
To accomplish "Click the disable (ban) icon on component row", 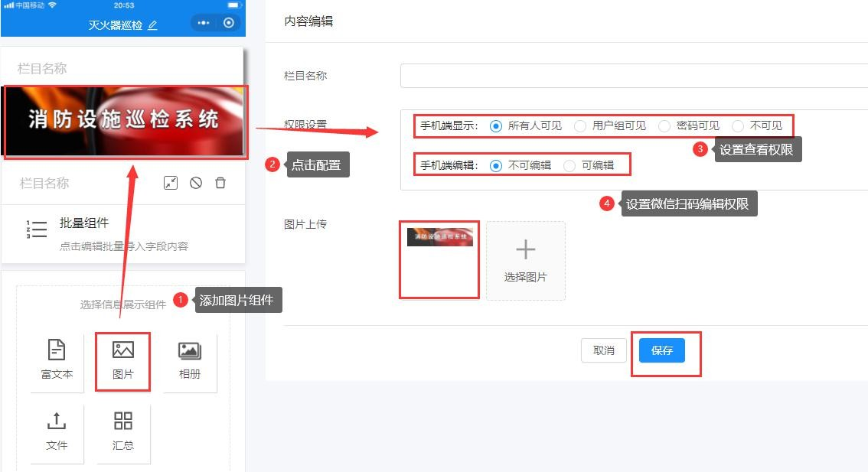I will [x=195, y=183].
